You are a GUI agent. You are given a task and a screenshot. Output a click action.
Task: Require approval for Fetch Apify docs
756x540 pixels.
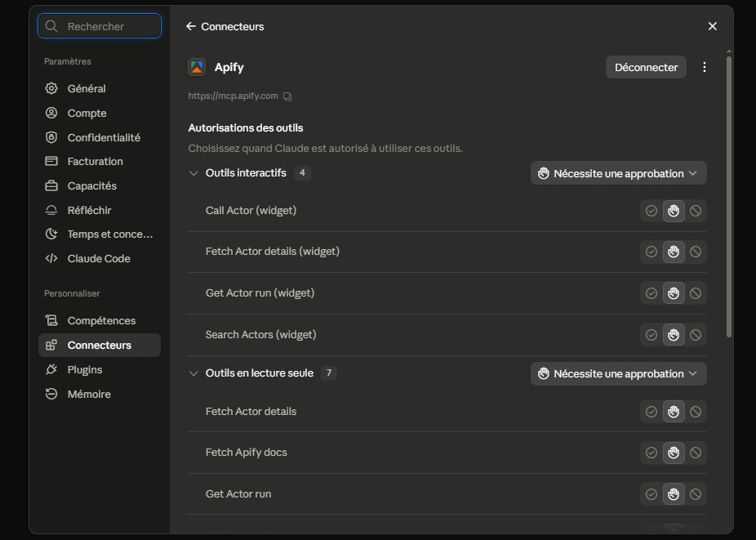coord(674,453)
